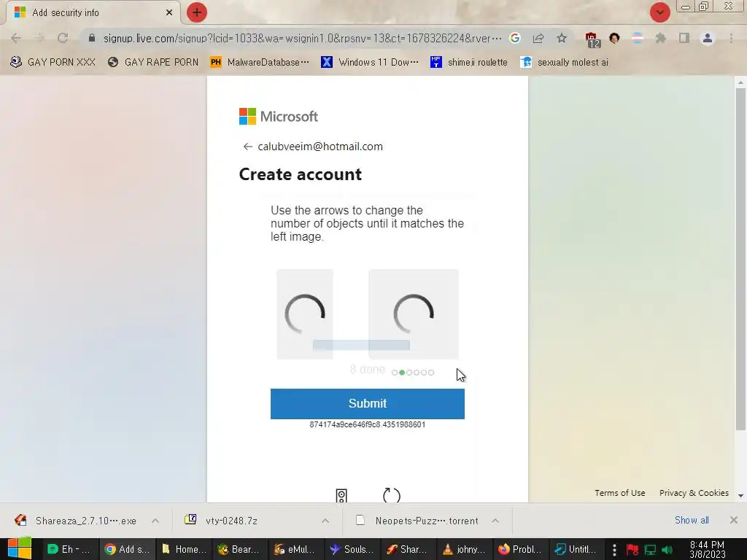Switch to the Home folder taskbar item
The image size is (747, 560).
[x=184, y=549]
